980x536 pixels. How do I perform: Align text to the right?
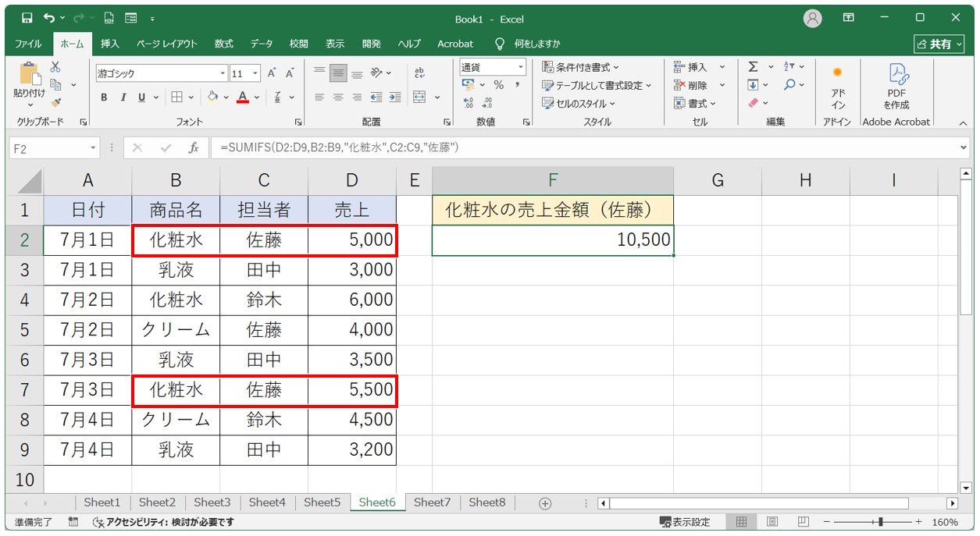(x=357, y=98)
